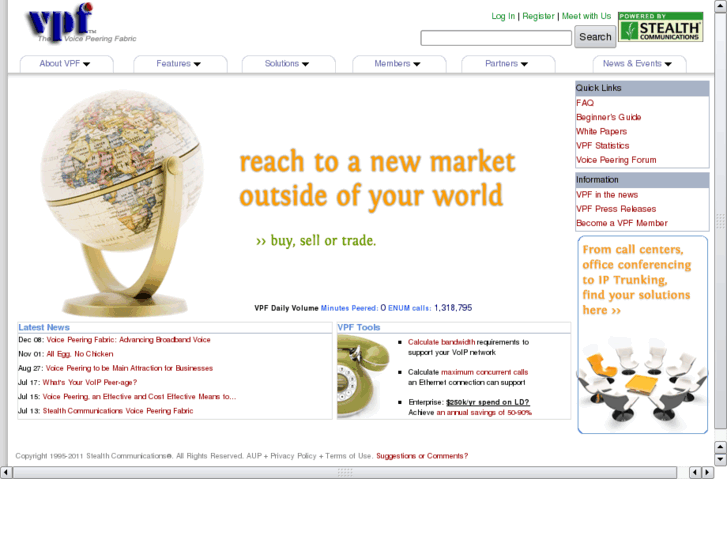Visit the Voice Peering Forum link
This screenshot has height=545, width=727.
click(x=616, y=160)
